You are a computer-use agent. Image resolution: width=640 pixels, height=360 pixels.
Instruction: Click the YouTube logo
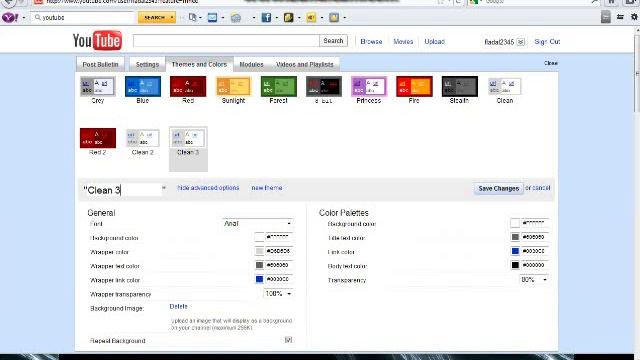97,40
